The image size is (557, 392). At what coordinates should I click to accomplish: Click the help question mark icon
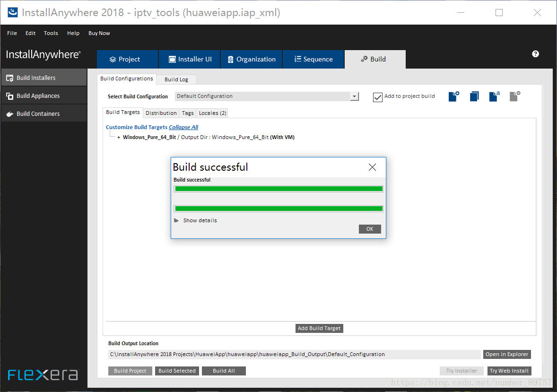[x=535, y=54]
